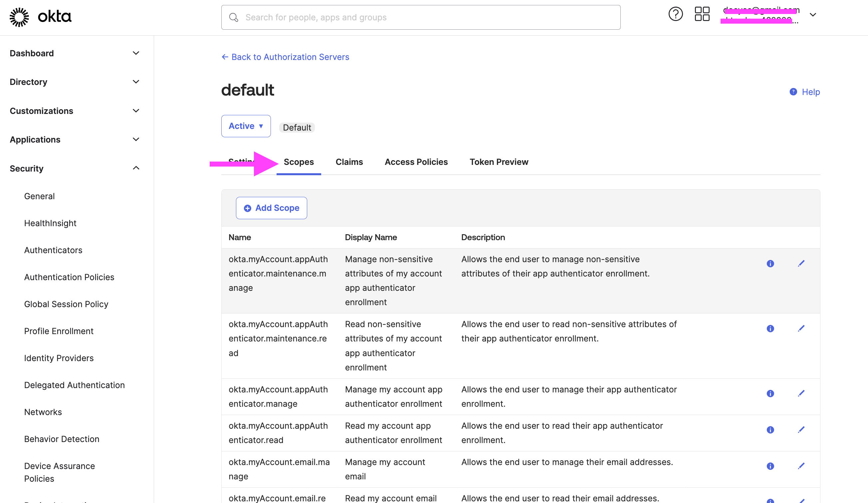The width and height of the screenshot is (868, 503).
Task: Expand the Applications menu
Action: click(x=136, y=139)
